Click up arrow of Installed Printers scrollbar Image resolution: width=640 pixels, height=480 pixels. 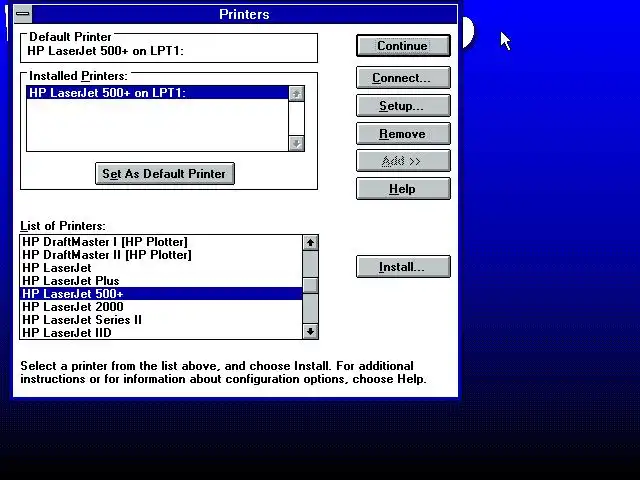(296, 93)
